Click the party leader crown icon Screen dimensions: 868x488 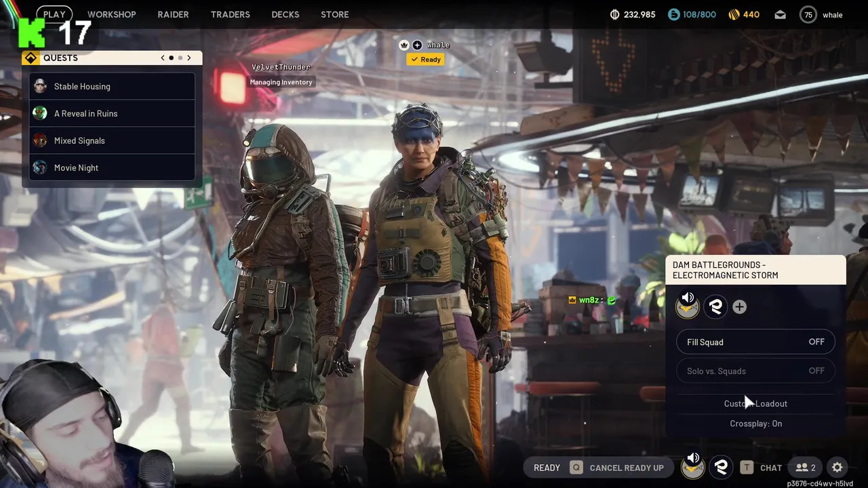click(x=404, y=45)
